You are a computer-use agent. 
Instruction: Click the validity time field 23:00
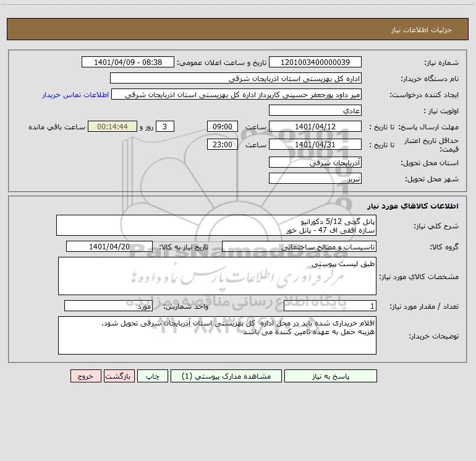click(x=222, y=144)
